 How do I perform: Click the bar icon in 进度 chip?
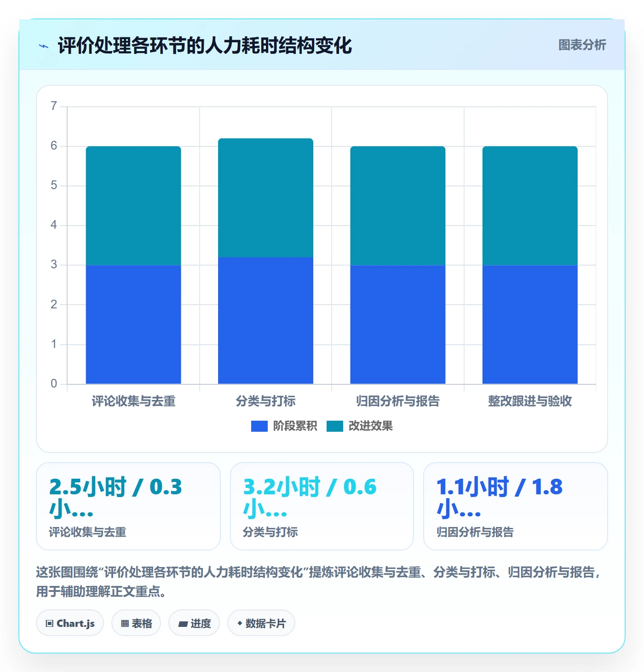tap(183, 624)
